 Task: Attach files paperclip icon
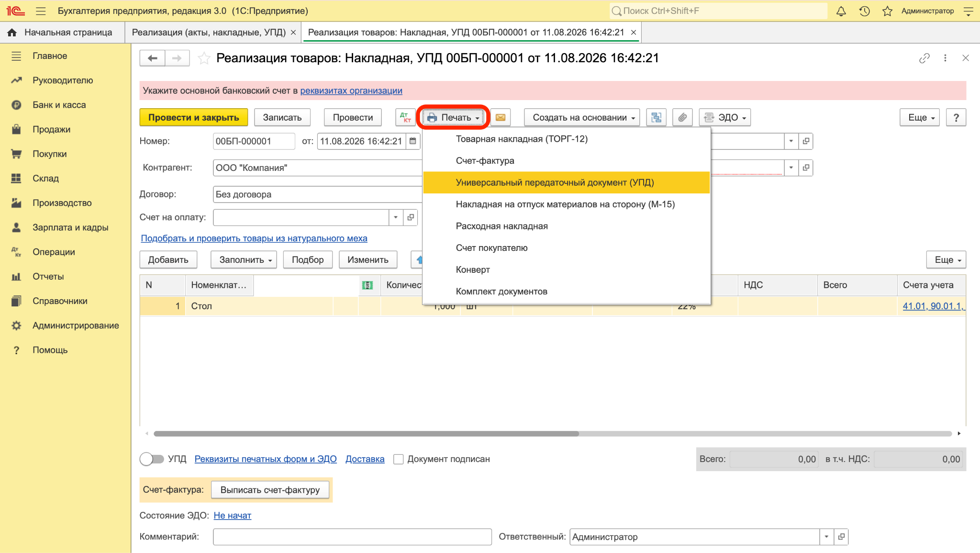682,117
